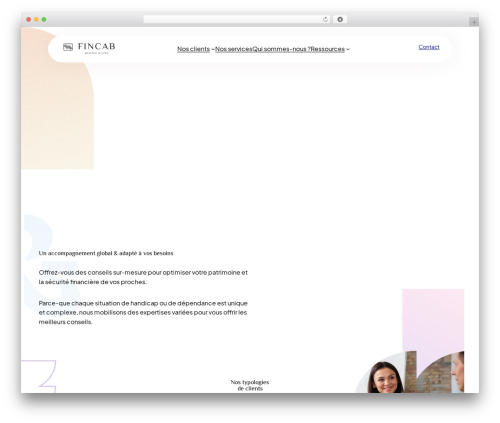Open a new tab with the plus button
500x423 pixels.
click(x=474, y=22)
